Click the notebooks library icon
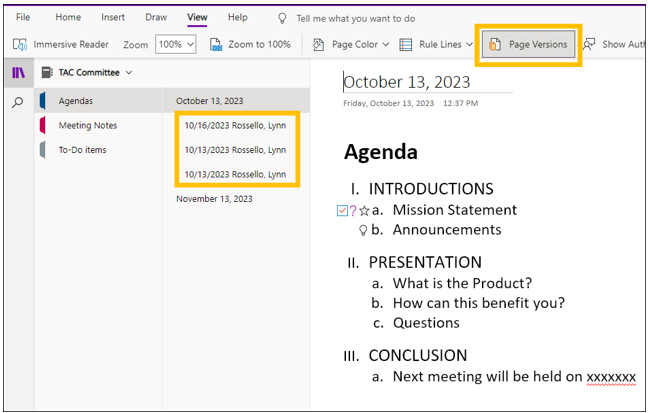Viewport: 648px width, 413px height. click(18, 73)
